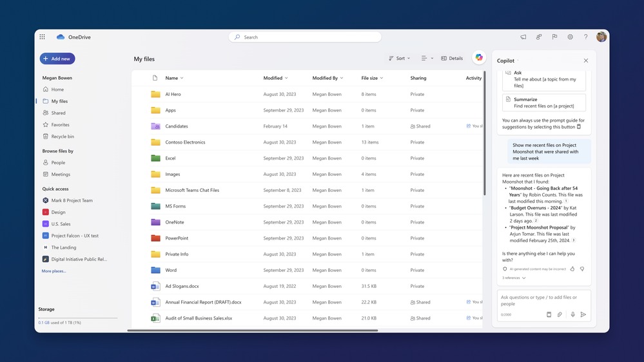Open the flag icon in header
644x362 pixels.
pyautogui.click(x=554, y=37)
